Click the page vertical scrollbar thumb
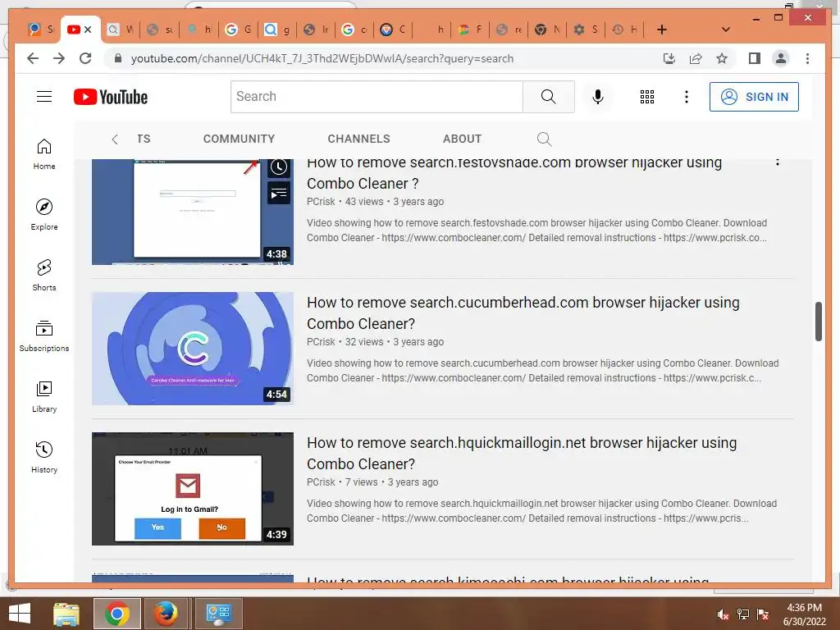840x630 pixels. point(819,322)
